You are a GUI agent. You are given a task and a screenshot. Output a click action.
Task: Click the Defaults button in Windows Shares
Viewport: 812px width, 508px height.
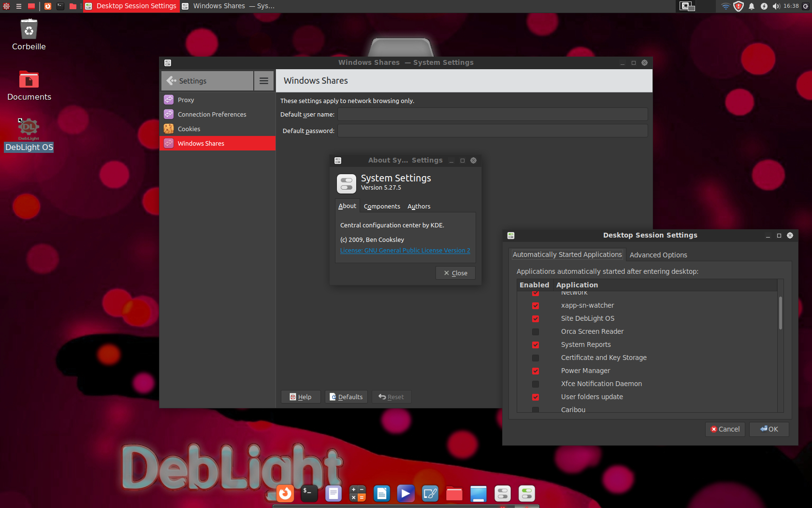(x=346, y=397)
